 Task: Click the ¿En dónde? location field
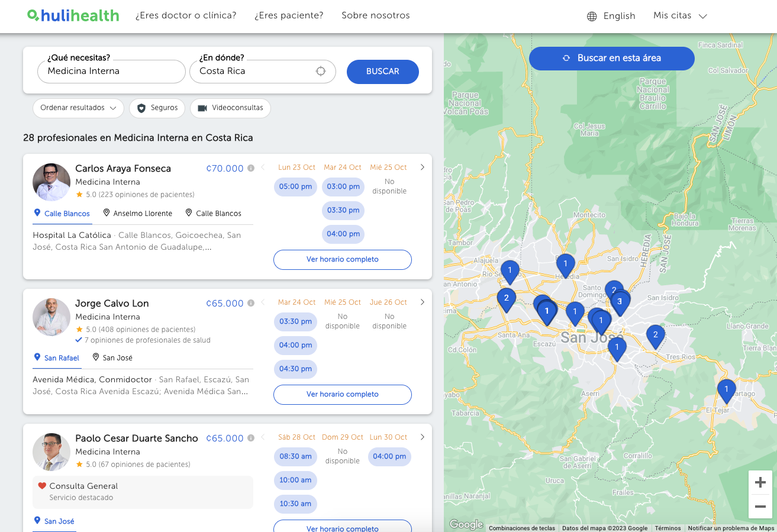(263, 72)
